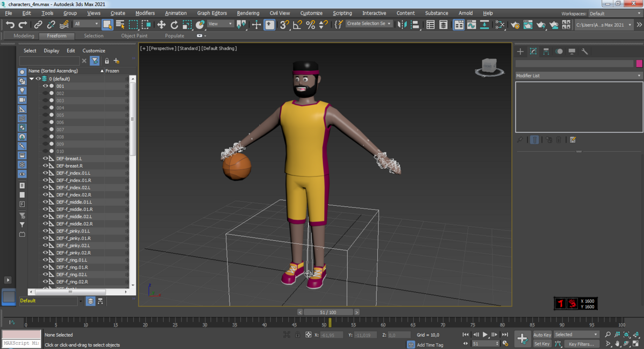Click the object color swatch in command panel
This screenshot has height=349, width=644.
[x=639, y=63]
